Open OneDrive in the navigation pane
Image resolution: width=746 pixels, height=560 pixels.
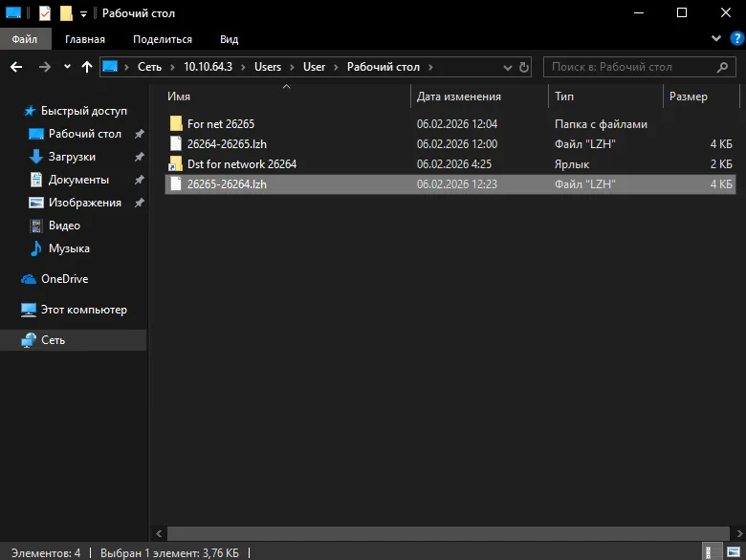pyautogui.click(x=65, y=279)
